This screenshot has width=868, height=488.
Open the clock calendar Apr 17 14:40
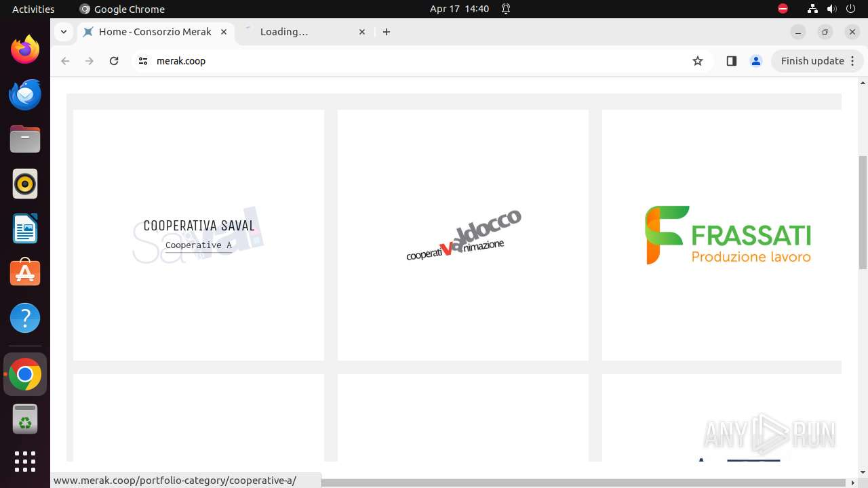coord(459,9)
